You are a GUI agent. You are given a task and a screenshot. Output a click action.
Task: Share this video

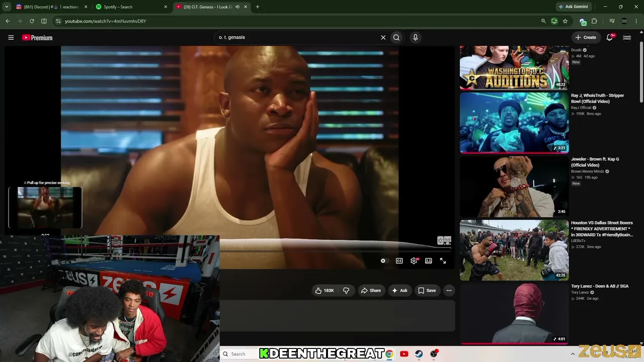[371, 291]
